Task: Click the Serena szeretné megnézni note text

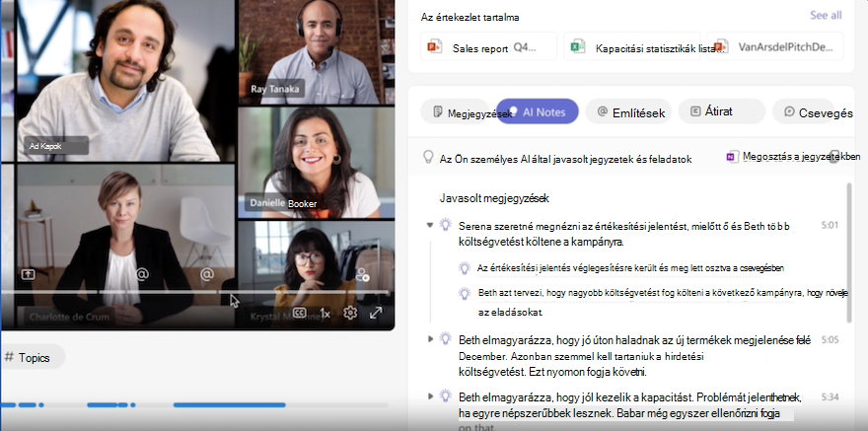Action: click(x=623, y=234)
